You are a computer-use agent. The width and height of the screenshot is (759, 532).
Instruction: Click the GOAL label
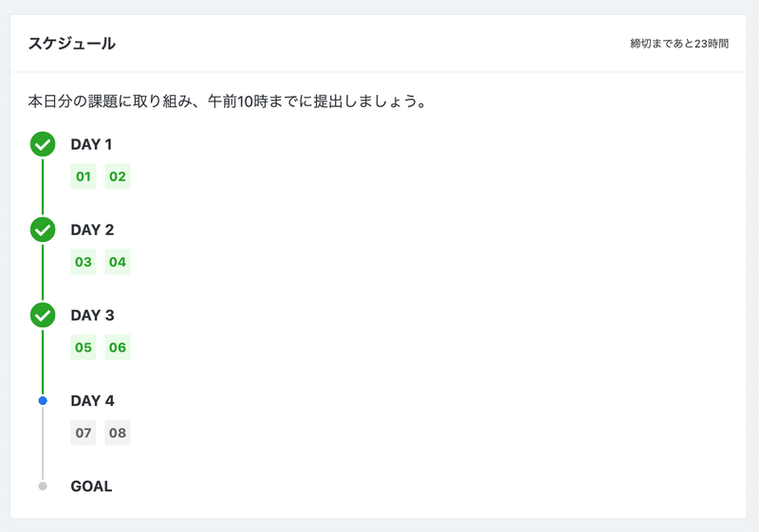pos(91,486)
